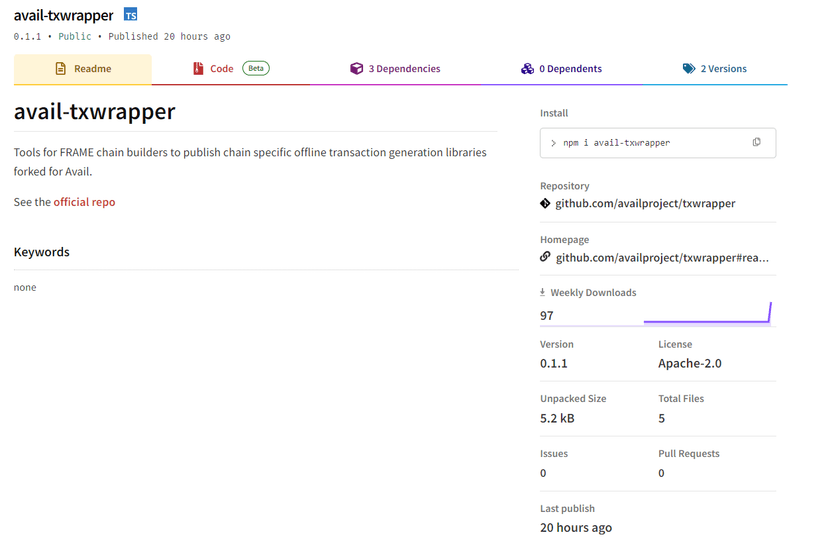This screenshot has height=543, width=828.
Task: Select the Issues count 0
Action: pos(543,473)
